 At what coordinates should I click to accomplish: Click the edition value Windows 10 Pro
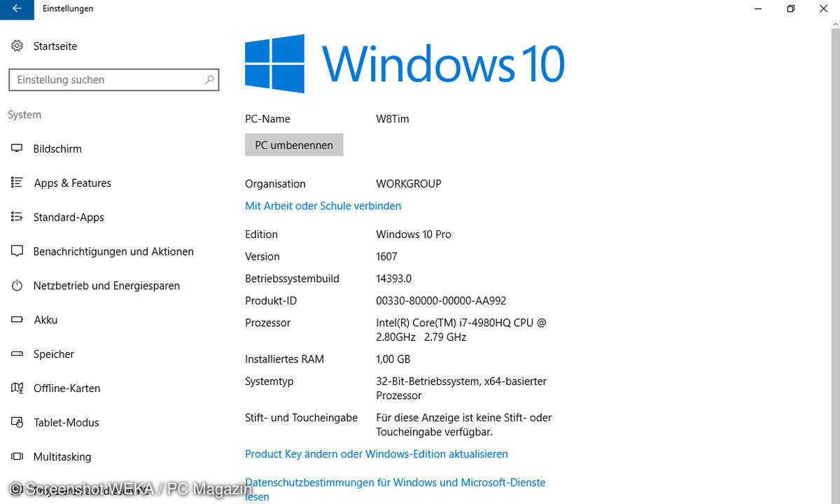click(414, 234)
